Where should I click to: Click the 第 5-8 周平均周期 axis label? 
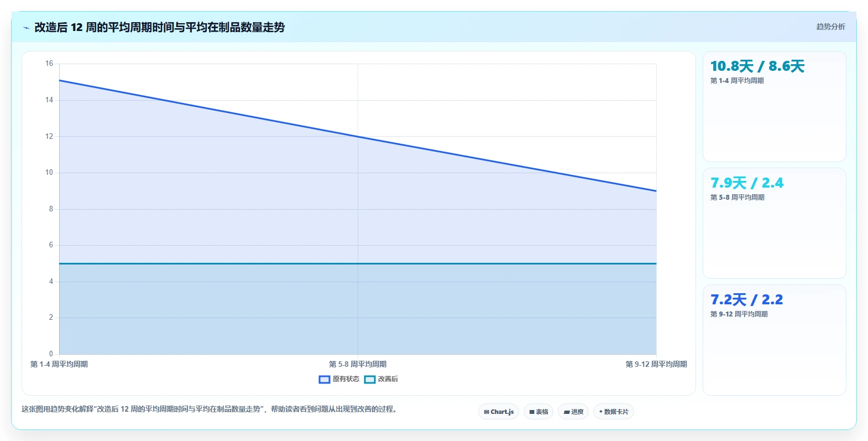pyautogui.click(x=358, y=364)
